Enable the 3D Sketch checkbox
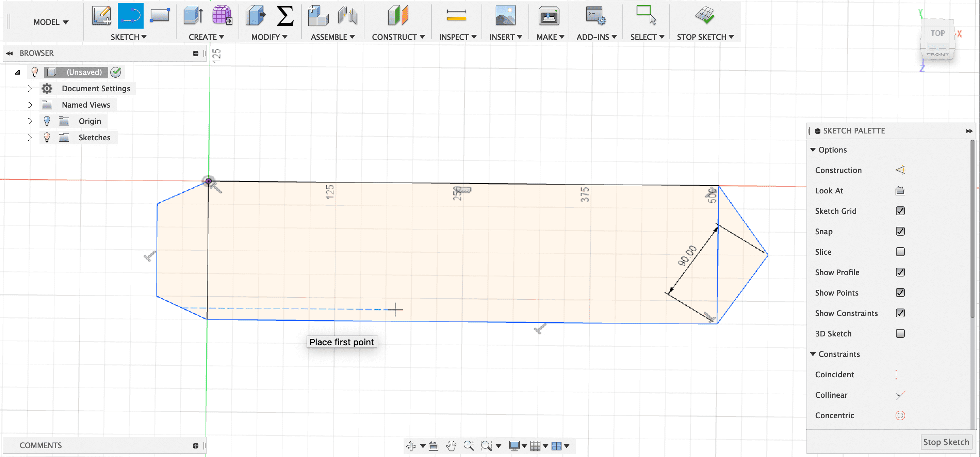 [900, 334]
